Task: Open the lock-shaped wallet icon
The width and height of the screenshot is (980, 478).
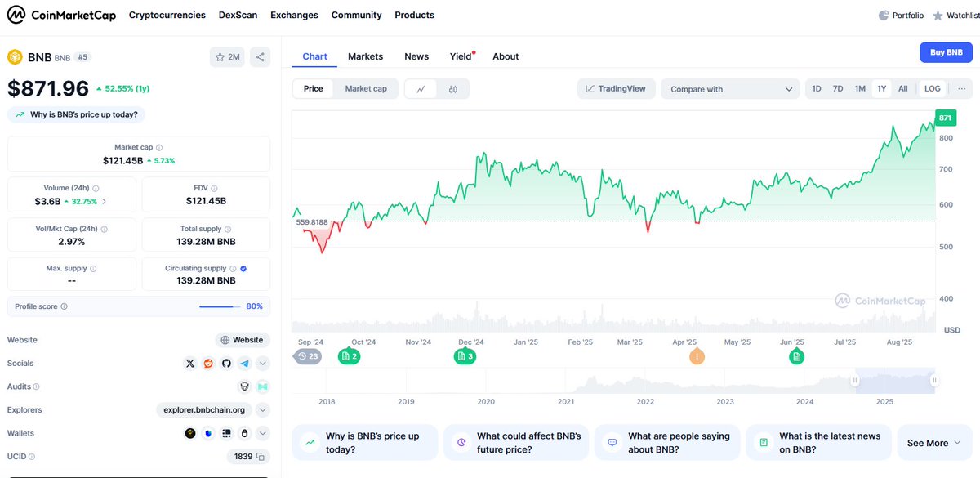Action: coord(244,433)
